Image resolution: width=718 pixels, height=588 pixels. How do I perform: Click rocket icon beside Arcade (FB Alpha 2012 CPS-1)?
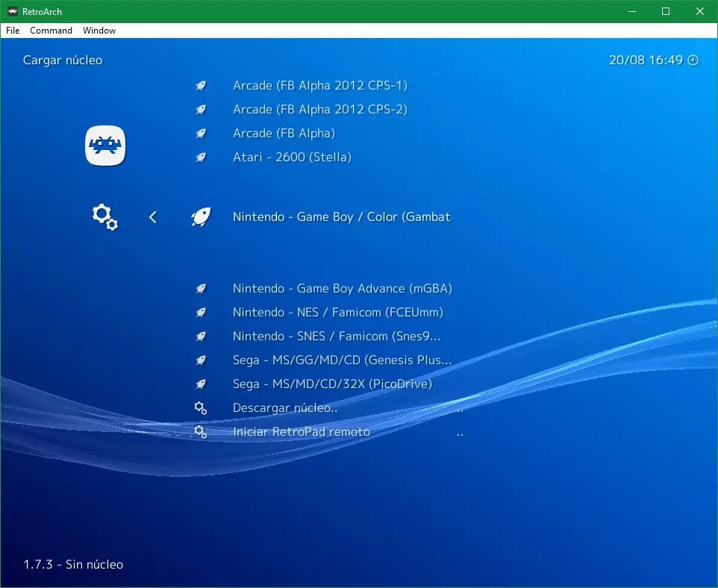coord(201,86)
